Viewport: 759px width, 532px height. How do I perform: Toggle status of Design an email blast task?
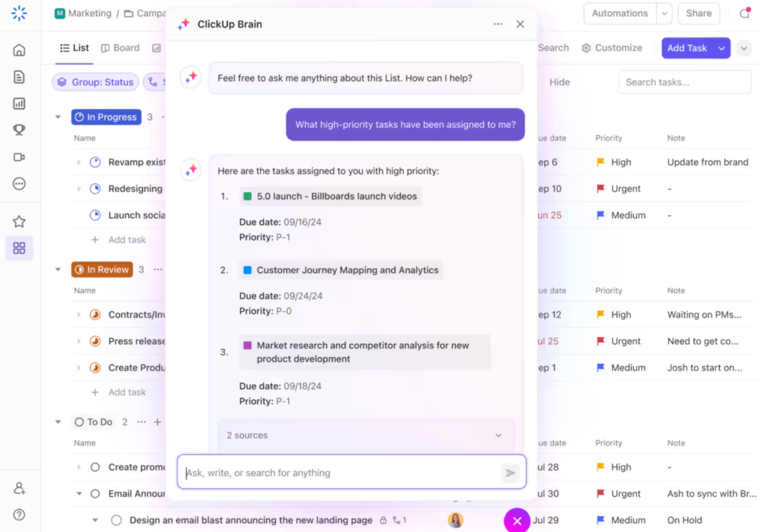click(116, 520)
